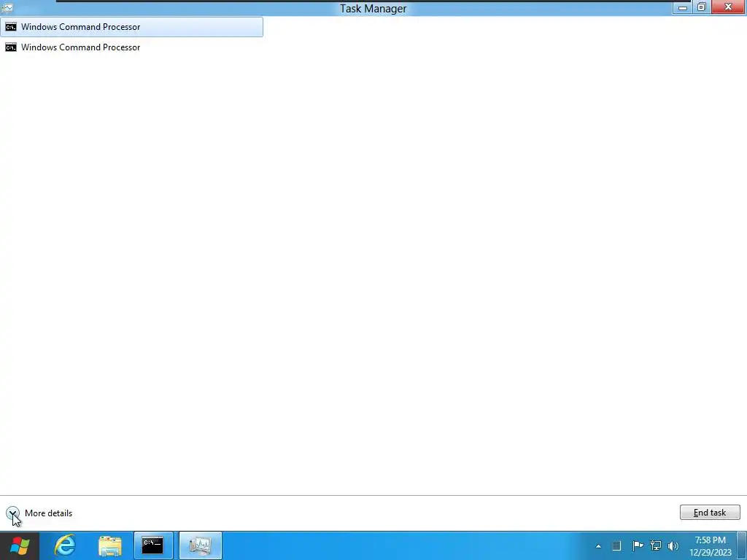Launch Internet Explorer from the taskbar
The image size is (747, 560).
65,545
